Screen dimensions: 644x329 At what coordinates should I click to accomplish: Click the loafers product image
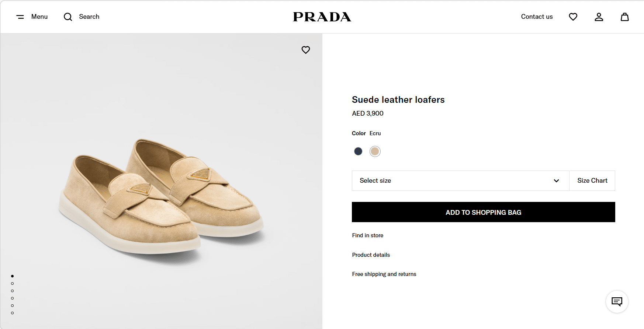(161, 195)
